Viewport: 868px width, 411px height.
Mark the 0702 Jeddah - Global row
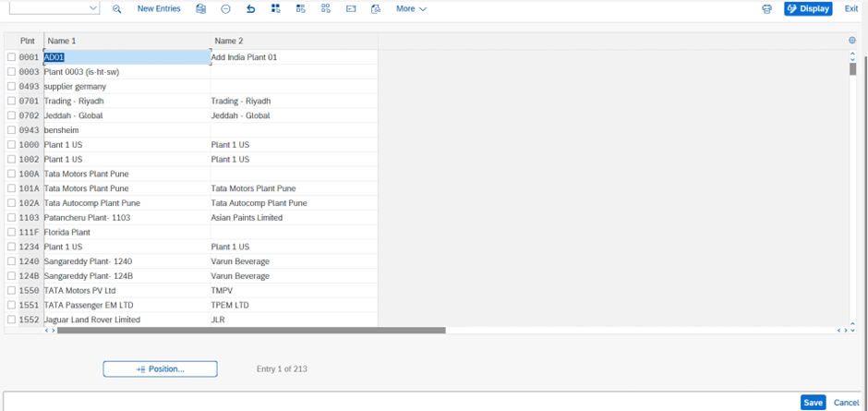(x=12, y=115)
